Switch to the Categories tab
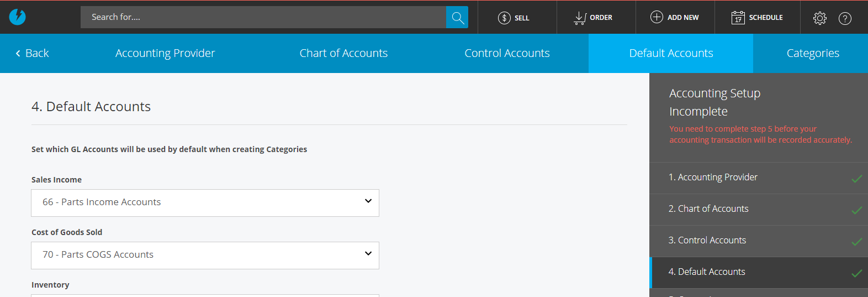Image resolution: width=868 pixels, height=297 pixels. (x=813, y=53)
